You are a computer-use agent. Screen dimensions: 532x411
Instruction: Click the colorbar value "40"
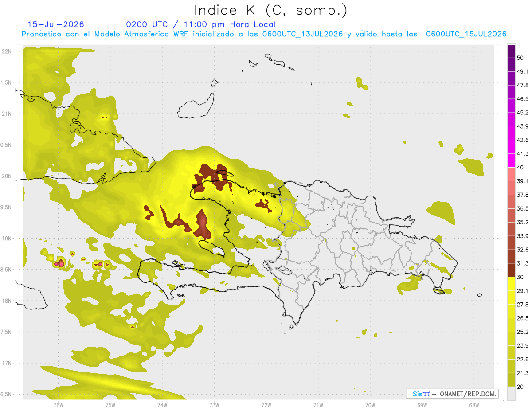(x=520, y=168)
